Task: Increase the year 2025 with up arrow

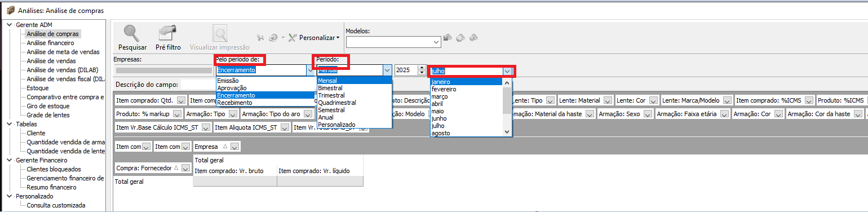Action: coord(421,68)
